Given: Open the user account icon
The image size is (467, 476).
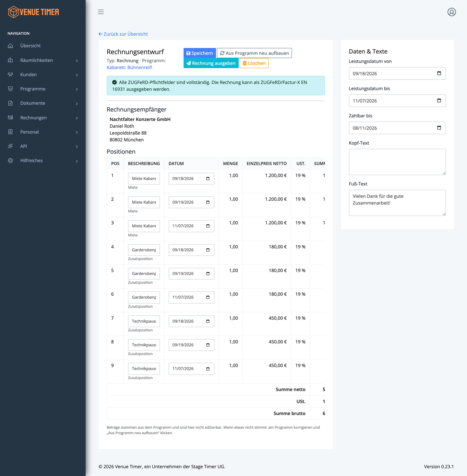Looking at the screenshot, I should point(452,12).
